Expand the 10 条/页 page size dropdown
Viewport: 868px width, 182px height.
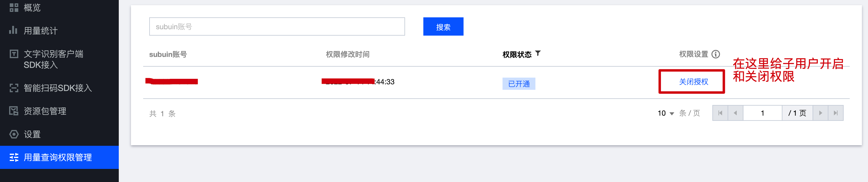pos(666,113)
